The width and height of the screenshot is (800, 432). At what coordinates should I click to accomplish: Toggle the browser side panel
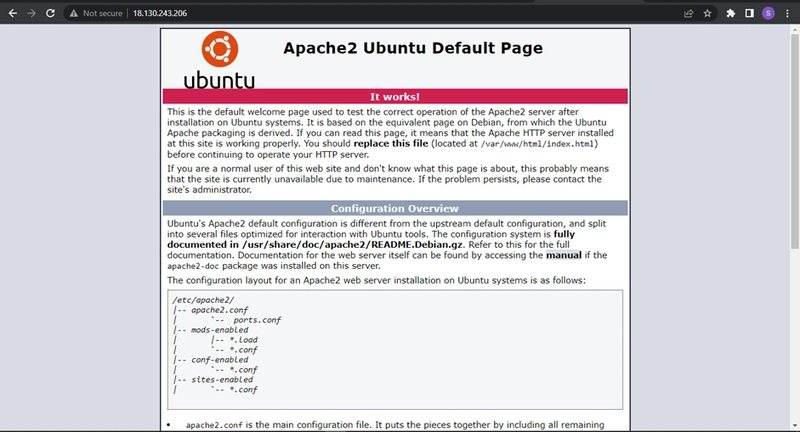click(749, 13)
